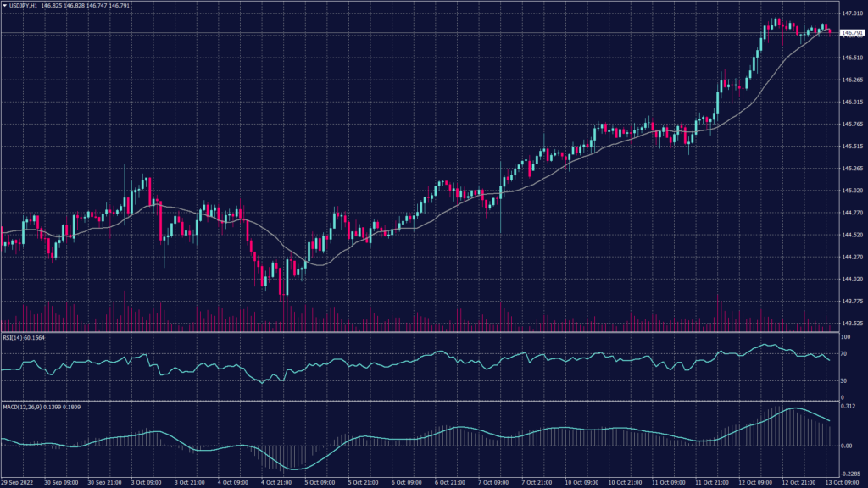Select the current price tag 146.791
The width and height of the screenshot is (868, 488).
851,33
